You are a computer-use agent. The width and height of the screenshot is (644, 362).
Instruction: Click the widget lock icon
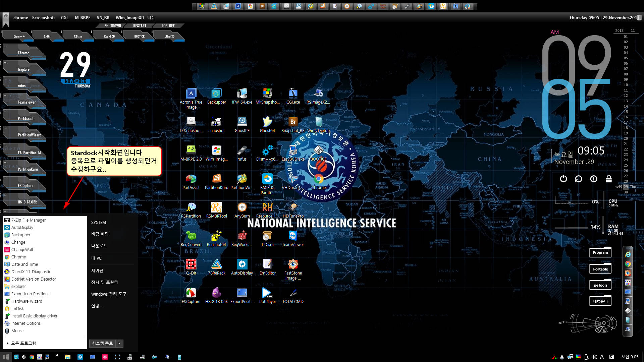coord(609,179)
